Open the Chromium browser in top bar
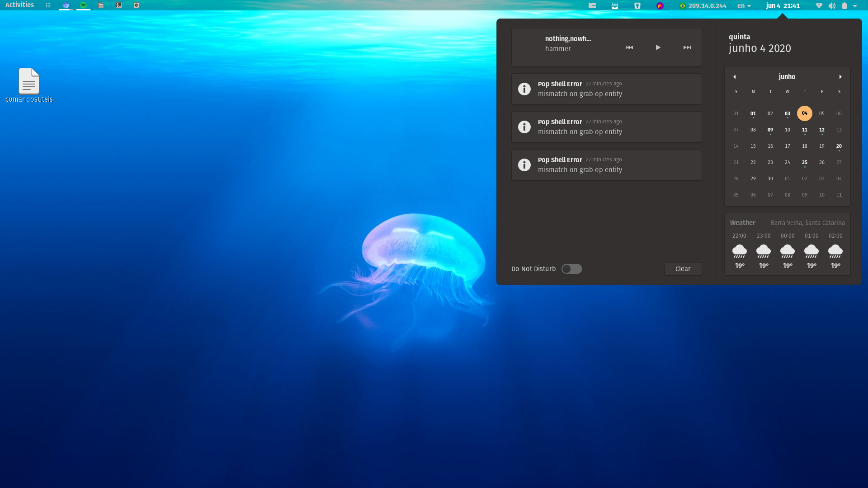Image resolution: width=868 pixels, height=488 pixels. 66,5
